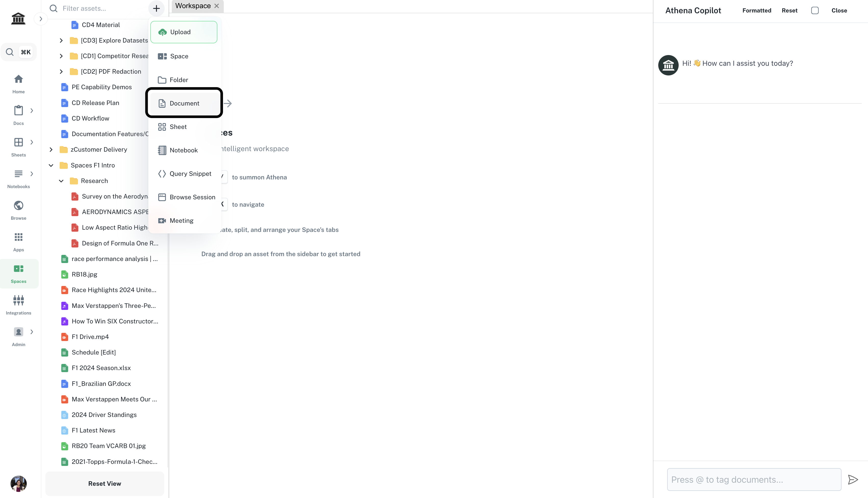Focus the Press @ to tag documents field
The width and height of the screenshot is (868, 498).
pyautogui.click(x=754, y=480)
